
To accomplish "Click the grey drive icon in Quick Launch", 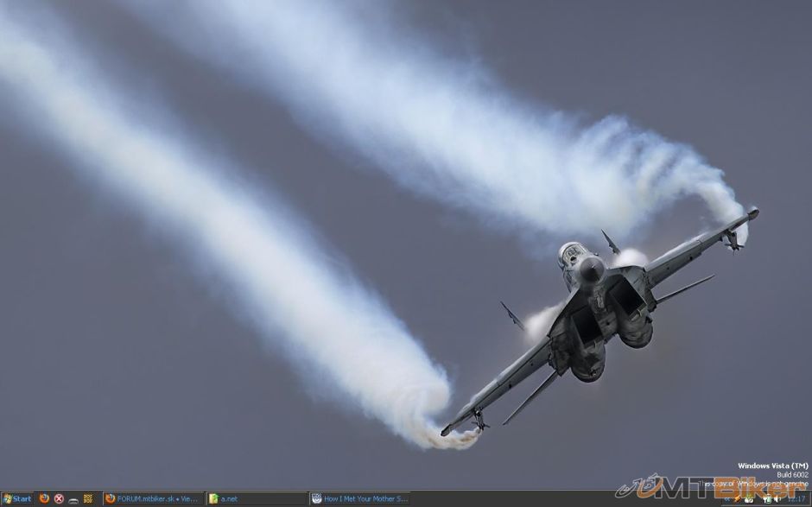I will (x=73, y=499).
